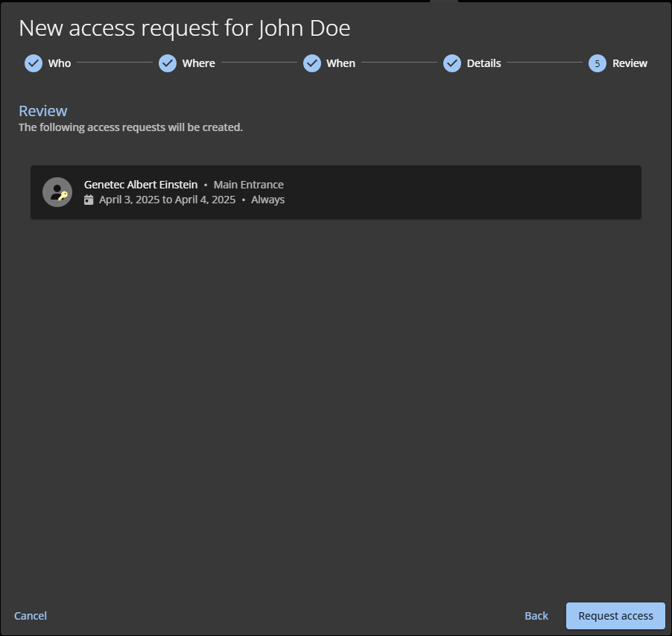Screen dimensions: 672x636
Task: Click the When step checkmark icon
Action: click(312, 63)
